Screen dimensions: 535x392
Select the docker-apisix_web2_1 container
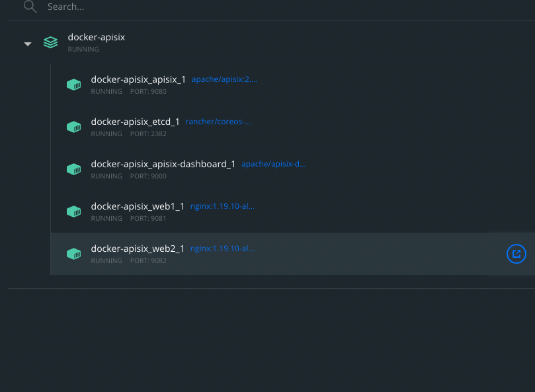[138, 249]
